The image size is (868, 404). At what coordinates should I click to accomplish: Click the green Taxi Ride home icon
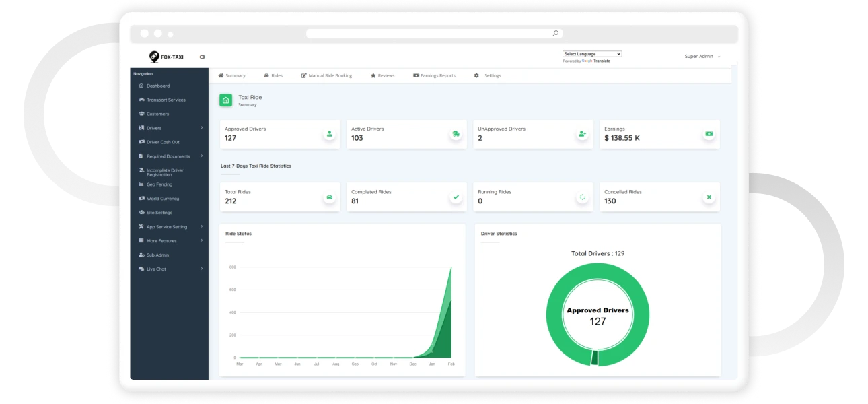(x=226, y=100)
